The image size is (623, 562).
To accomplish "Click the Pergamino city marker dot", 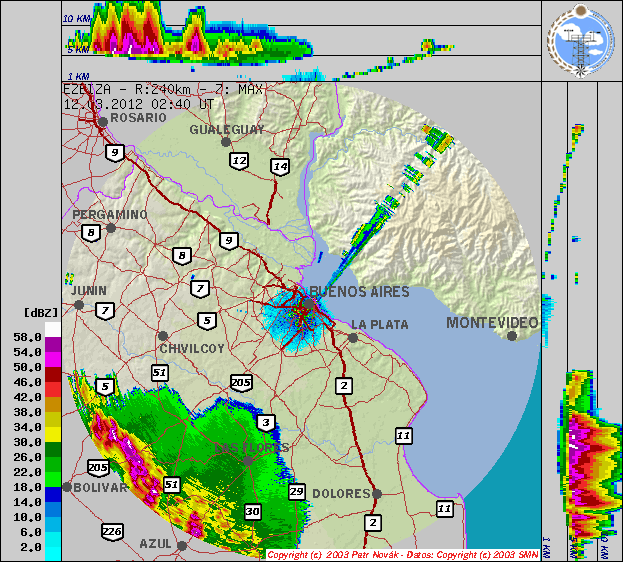I will [111, 228].
